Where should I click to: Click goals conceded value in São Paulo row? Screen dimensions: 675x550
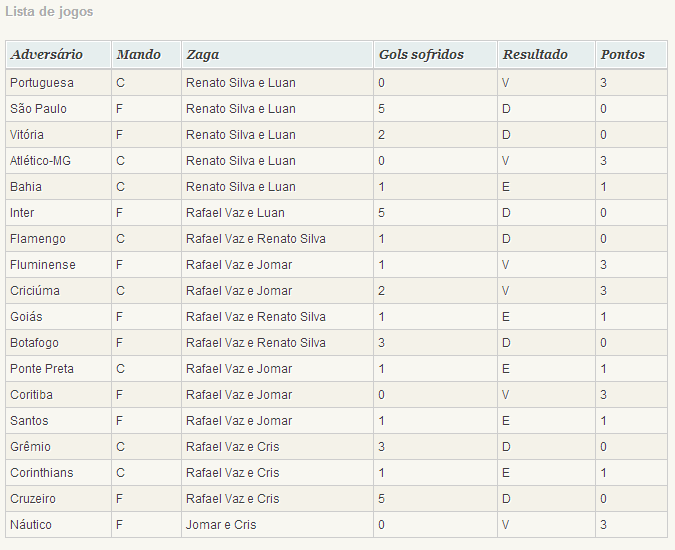tap(381, 108)
